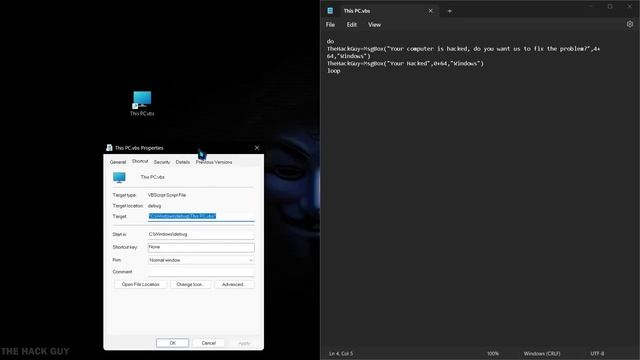
Task: Select the This PC.vbs tab in Notepad
Action: pos(380,11)
